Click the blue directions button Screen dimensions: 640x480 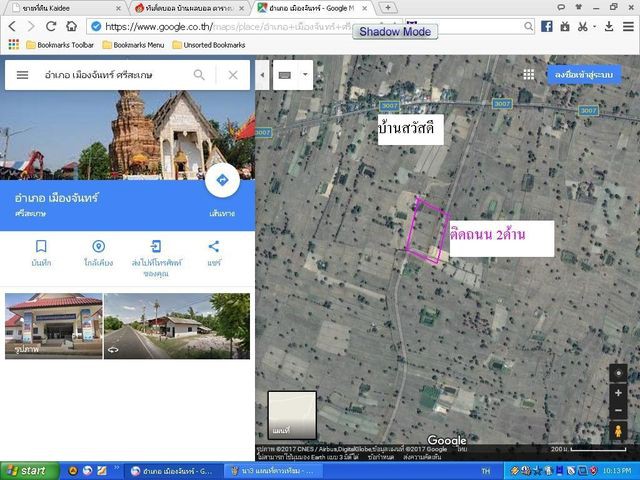(222, 180)
